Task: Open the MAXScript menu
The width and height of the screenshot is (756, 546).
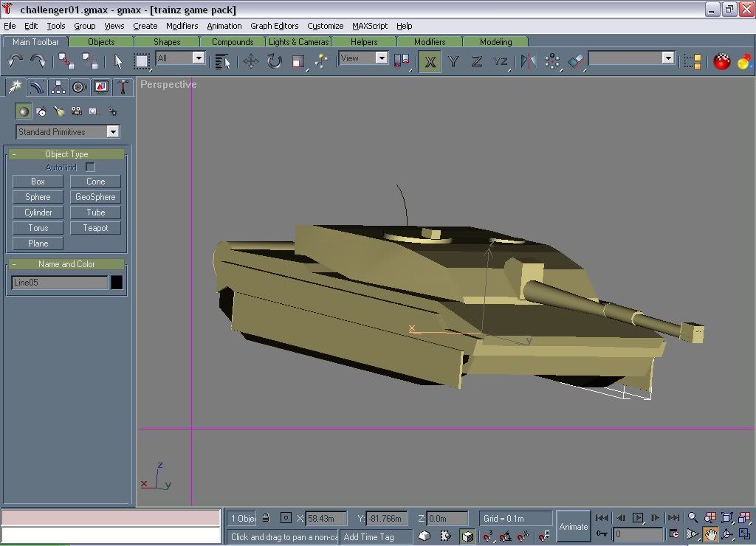Action: (x=370, y=26)
